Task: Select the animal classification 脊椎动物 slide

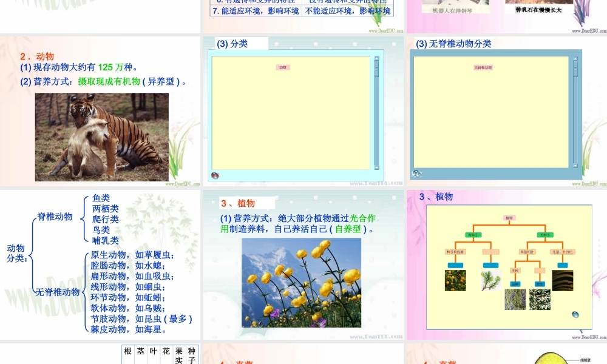Action: [x=100, y=265]
